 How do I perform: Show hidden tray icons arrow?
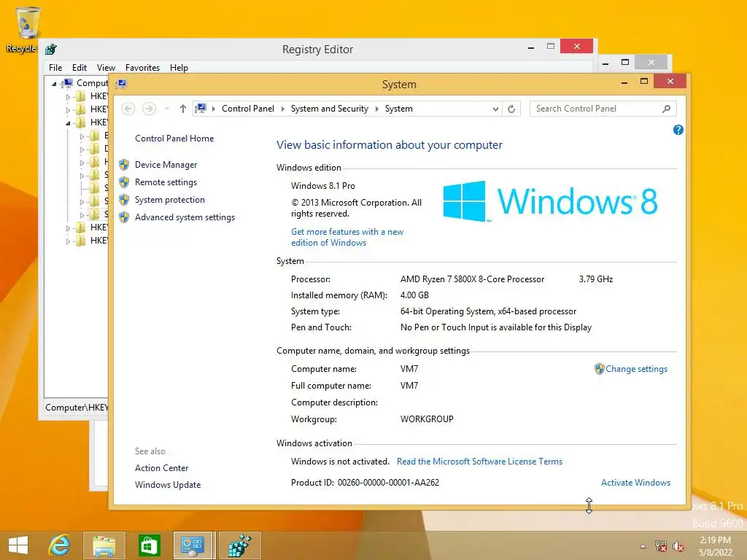click(643, 546)
